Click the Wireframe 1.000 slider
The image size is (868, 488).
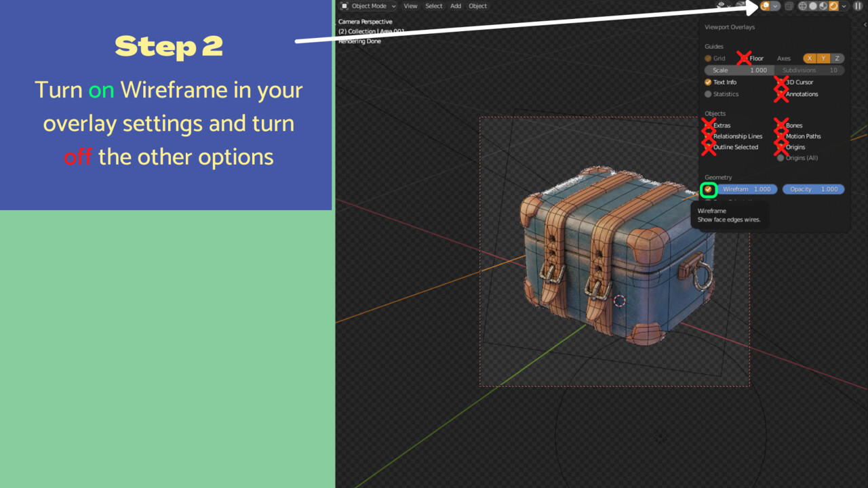[x=746, y=190]
